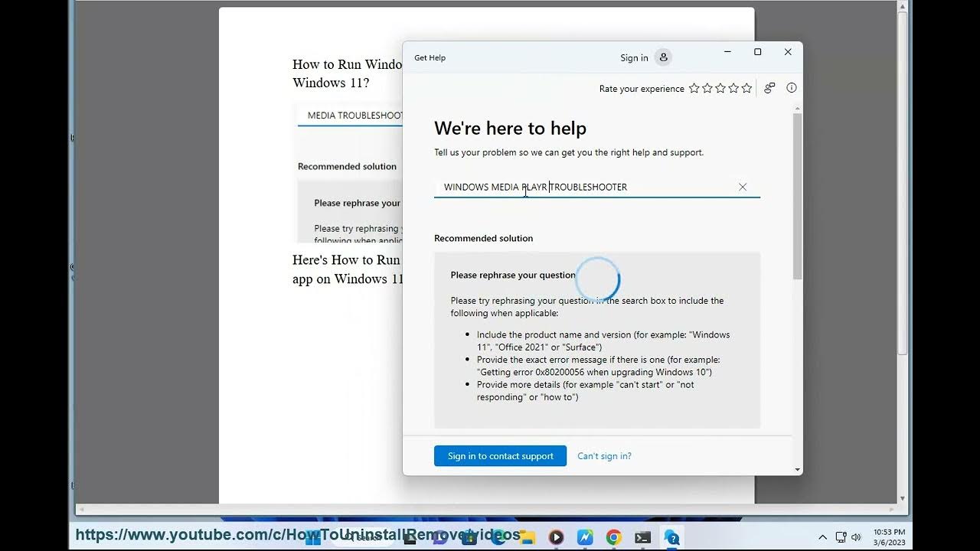
Task: Open the feedback icon next to rating stars
Action: click(769, 88)
